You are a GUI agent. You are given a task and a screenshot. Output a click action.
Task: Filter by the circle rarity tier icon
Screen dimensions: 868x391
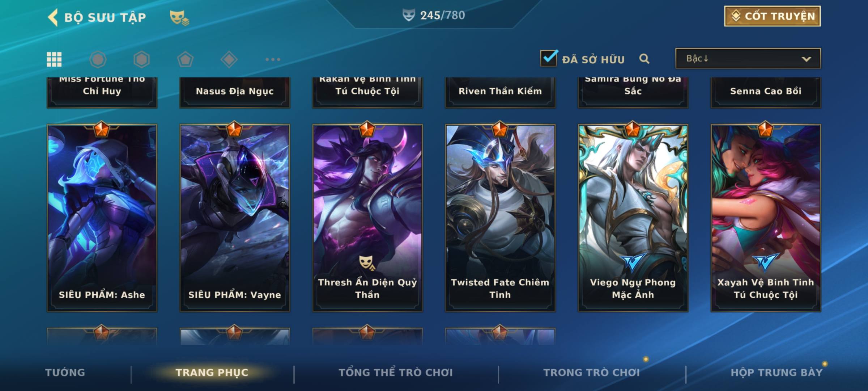(x=98, y=59)
